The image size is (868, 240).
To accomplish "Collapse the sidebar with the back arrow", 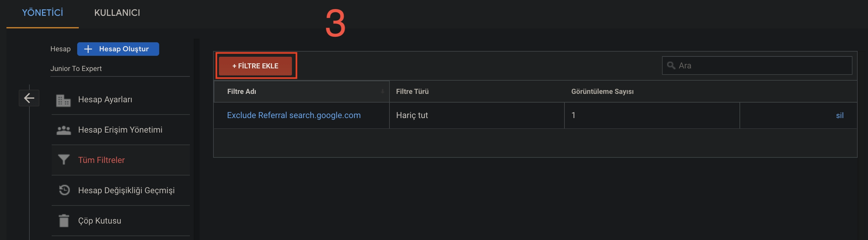I will (x=29, y=98).
